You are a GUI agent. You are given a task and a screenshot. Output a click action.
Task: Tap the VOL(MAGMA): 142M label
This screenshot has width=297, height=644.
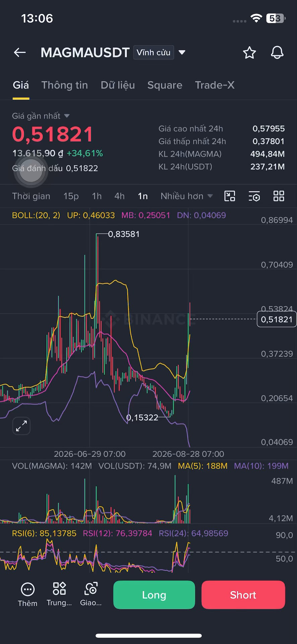[52, 466]
